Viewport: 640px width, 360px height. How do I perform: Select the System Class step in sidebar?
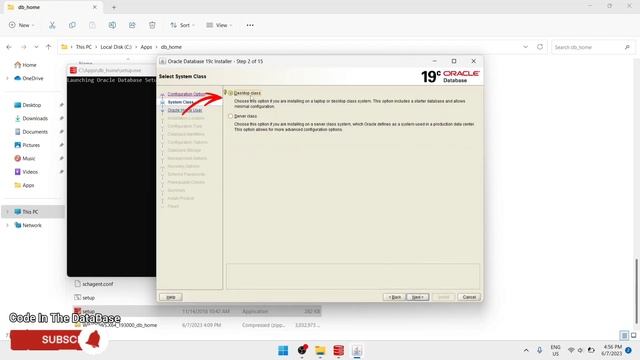coord(180,102)
